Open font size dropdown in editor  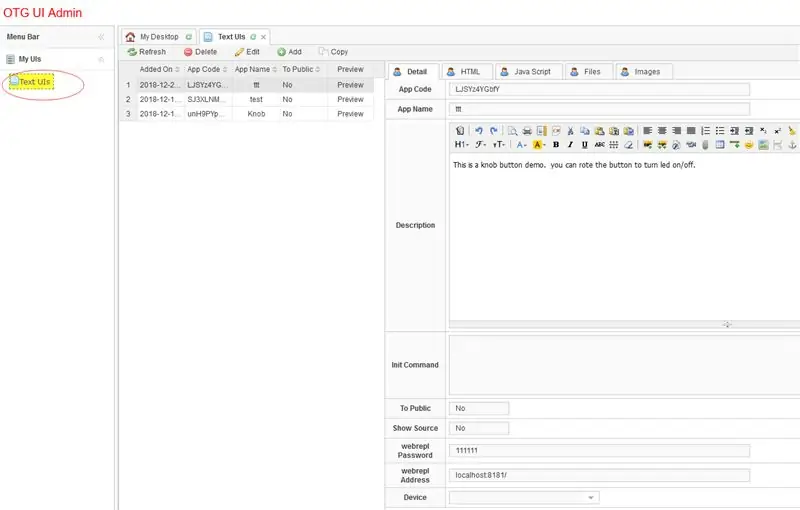pyautogui.click(x=498, y=145)
